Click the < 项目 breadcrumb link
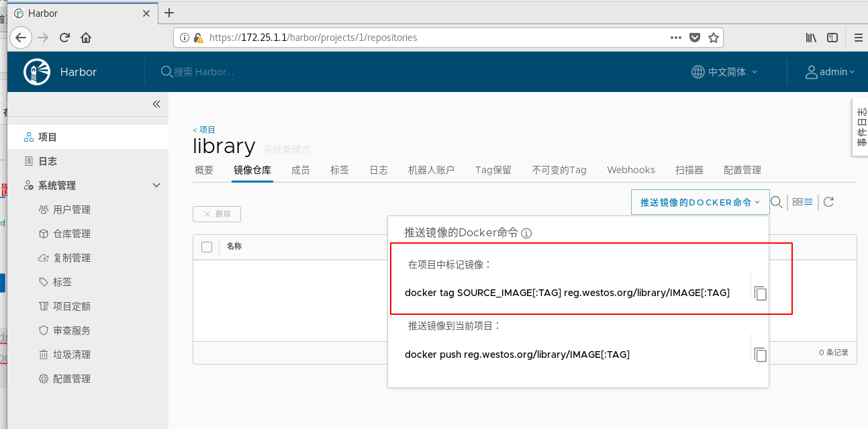The width and height of the screenshot is (868, 429). coord(204,130)
